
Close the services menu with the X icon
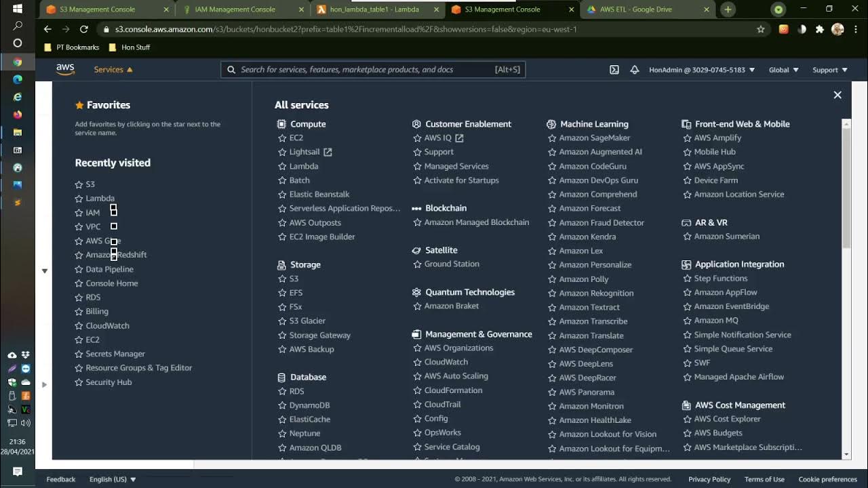pos(837,95)
